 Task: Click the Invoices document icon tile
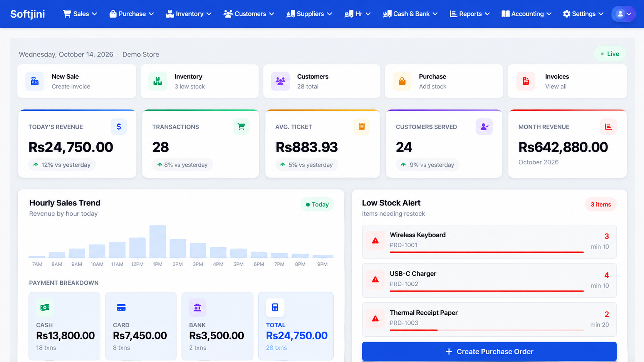tap(526, 81)
